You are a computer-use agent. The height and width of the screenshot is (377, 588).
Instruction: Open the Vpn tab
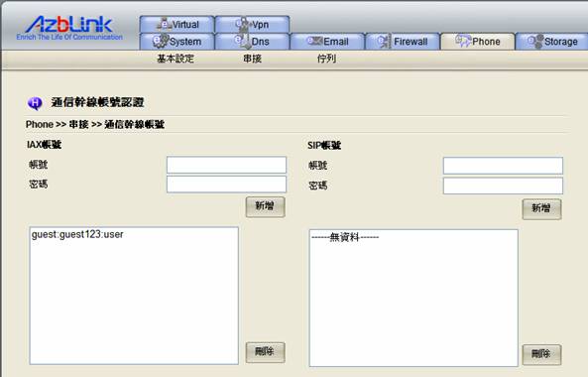(252, 25)
